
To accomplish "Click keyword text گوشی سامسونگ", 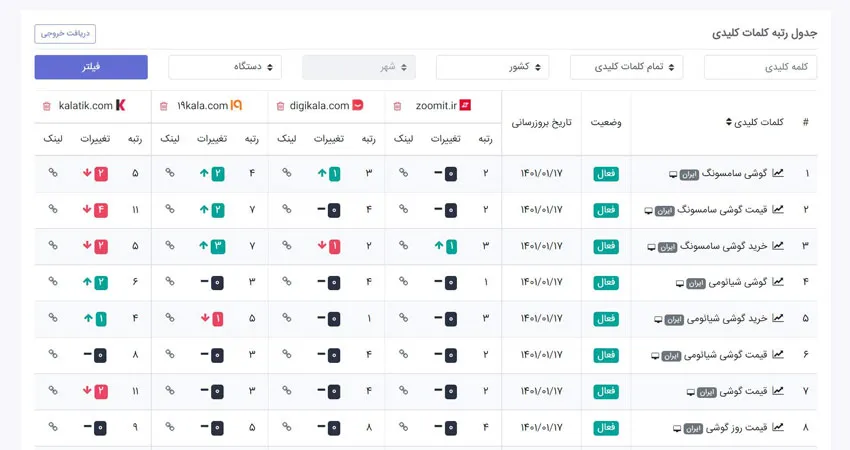I will coord(735,173).
